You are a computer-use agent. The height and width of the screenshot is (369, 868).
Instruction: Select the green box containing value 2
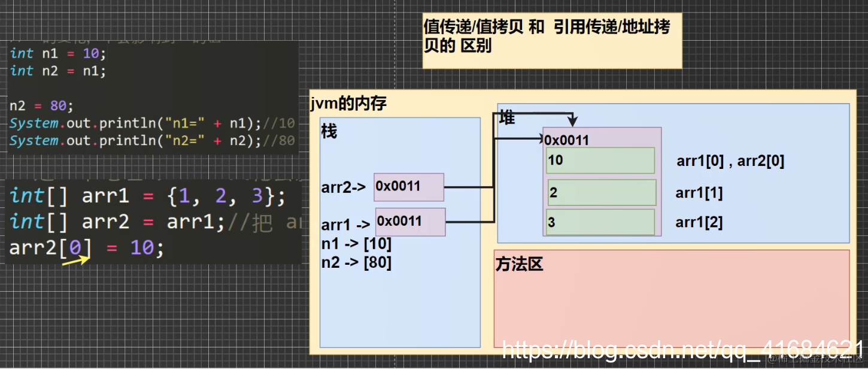click(600, 192)
